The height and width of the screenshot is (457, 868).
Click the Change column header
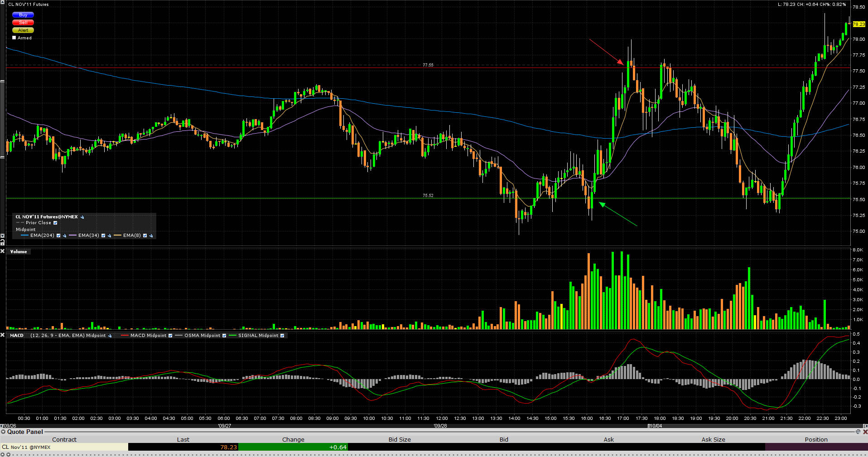[293, 439]
